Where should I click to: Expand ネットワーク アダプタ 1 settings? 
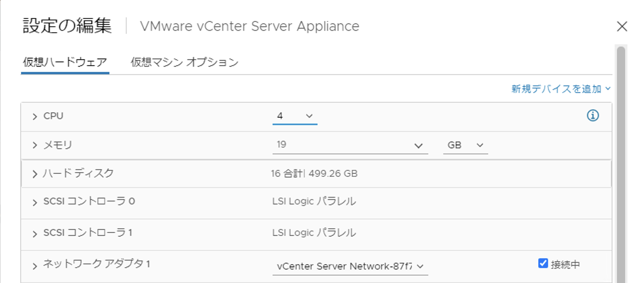(x=35, y=266)
